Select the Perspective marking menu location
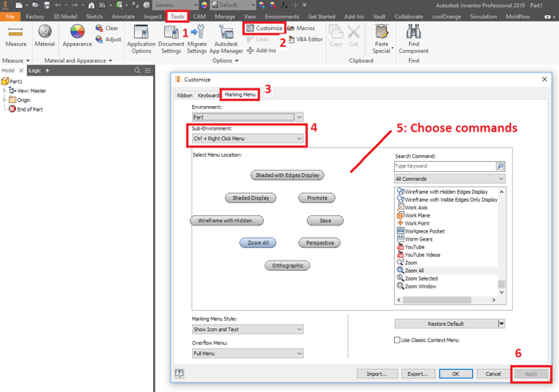This screenshot has height=392, width=559. [x=320, y=243]
